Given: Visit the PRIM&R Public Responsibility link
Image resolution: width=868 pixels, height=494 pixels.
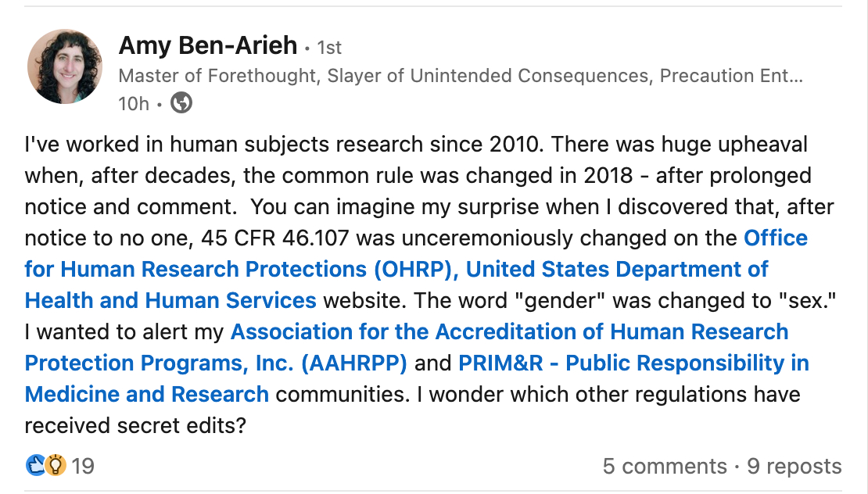Looking at the screenshot, I should tap(633, 363).
